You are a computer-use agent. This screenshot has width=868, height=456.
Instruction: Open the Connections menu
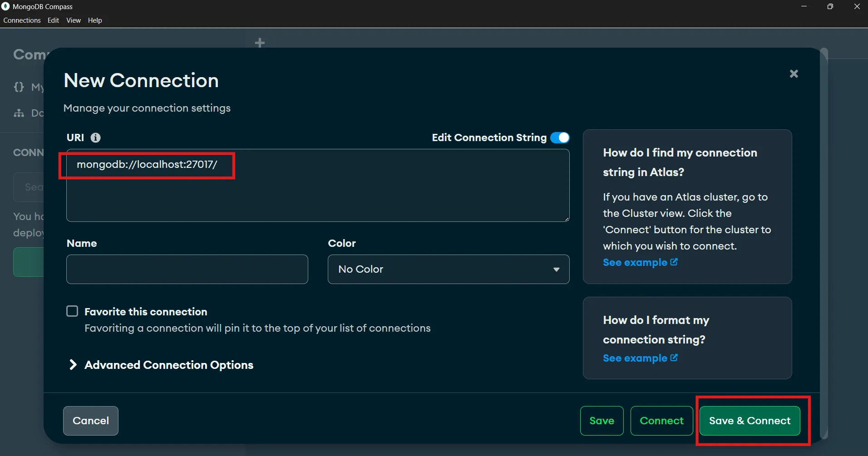22,20
